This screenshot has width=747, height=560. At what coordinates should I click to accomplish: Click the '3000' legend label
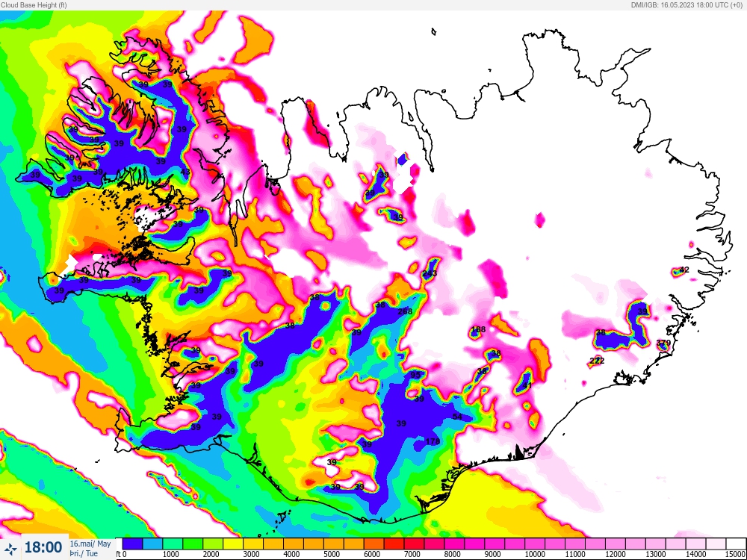[x=251, y=554]
